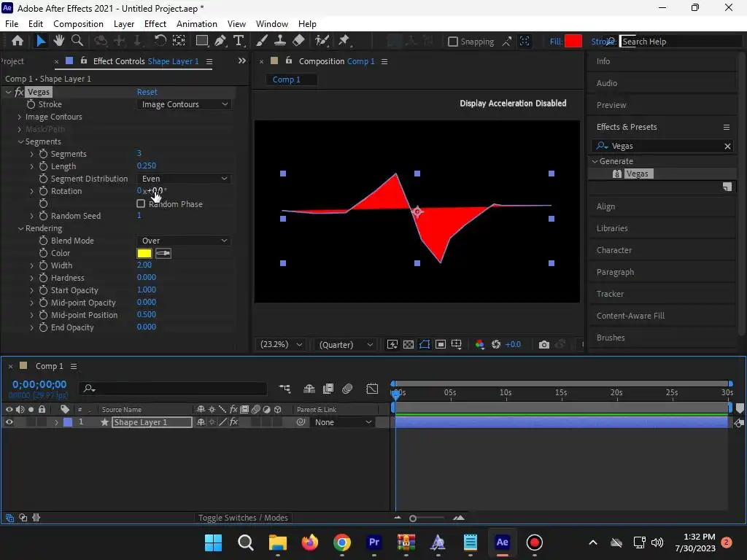Enable Motion Blur timeline icon
This screenshot has width=747, height=560.
click(x=347, y=389)
